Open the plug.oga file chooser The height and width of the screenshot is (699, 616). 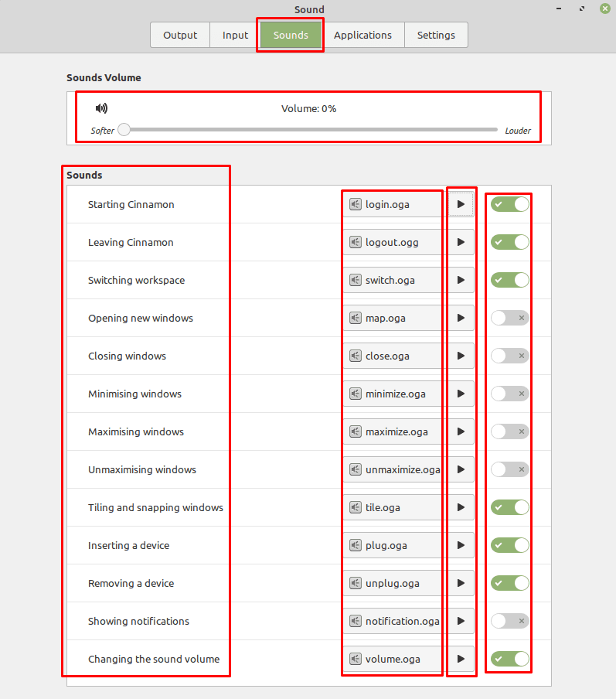(396, 545)
